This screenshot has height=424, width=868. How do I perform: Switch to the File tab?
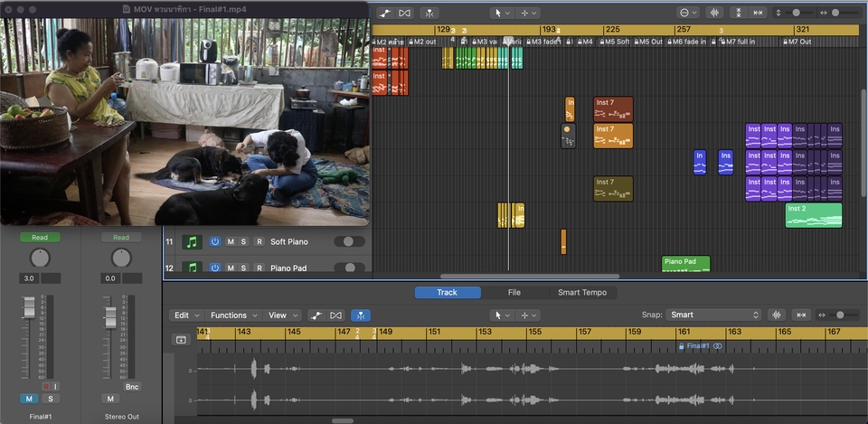coord(514,292)
